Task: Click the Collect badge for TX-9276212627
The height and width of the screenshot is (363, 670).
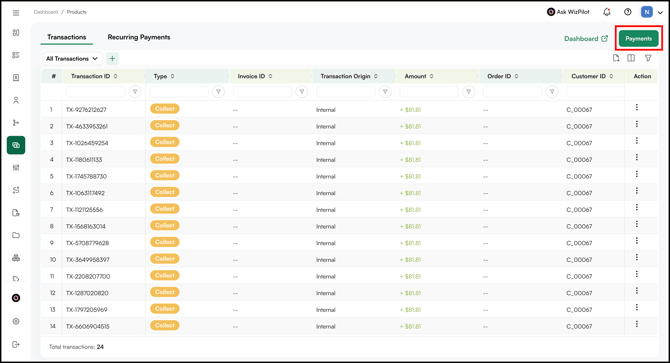Action: (165, 109)
